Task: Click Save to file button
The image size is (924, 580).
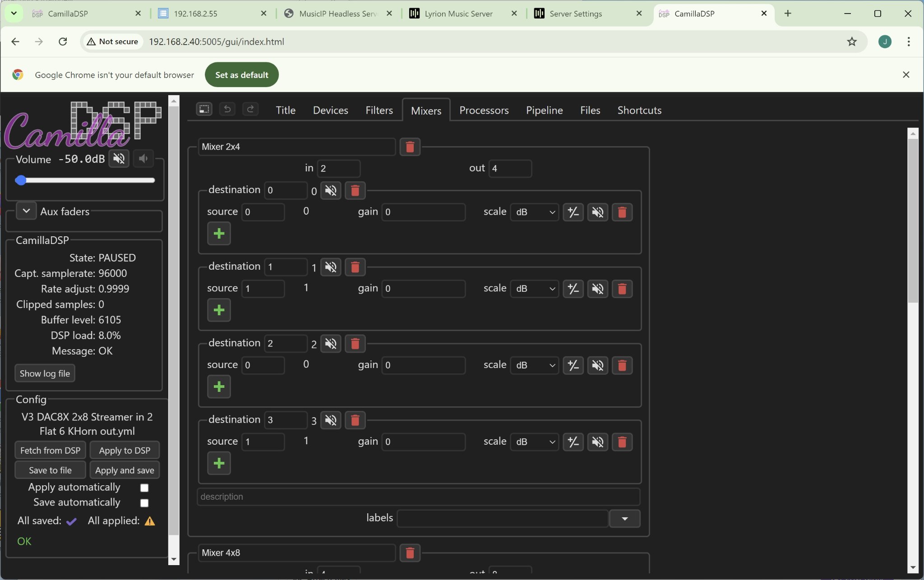Action: tap(50, 470)
